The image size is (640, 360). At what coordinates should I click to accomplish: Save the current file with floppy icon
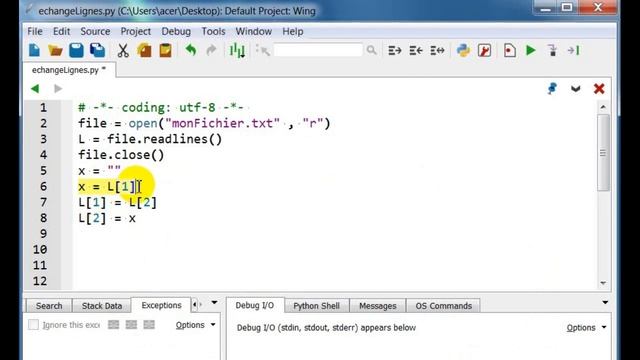(x=76, y=51)
